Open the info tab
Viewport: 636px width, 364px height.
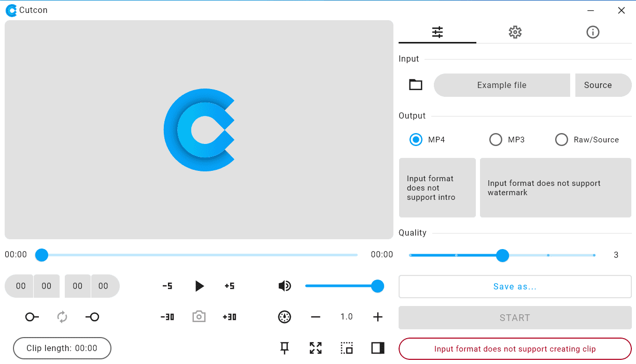click(x=592, y=32)
